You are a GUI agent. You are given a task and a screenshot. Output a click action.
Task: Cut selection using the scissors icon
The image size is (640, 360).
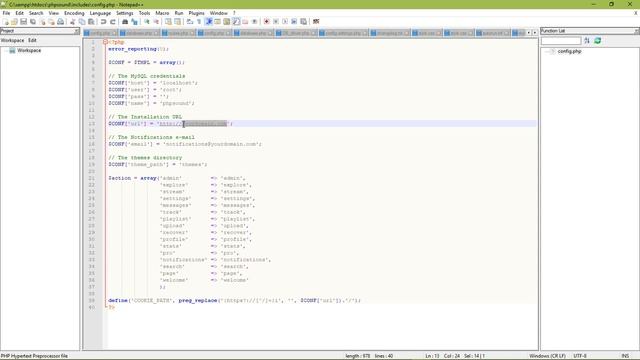[73, 22]
